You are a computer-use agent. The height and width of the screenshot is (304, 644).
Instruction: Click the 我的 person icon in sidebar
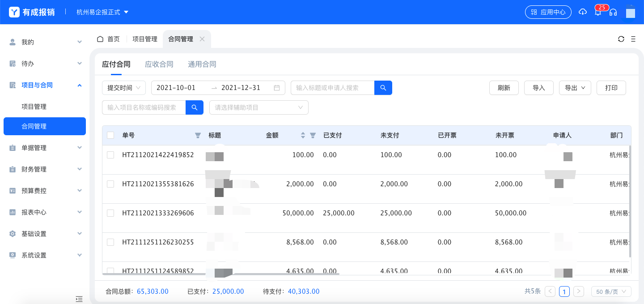click(x=13, y=42)
